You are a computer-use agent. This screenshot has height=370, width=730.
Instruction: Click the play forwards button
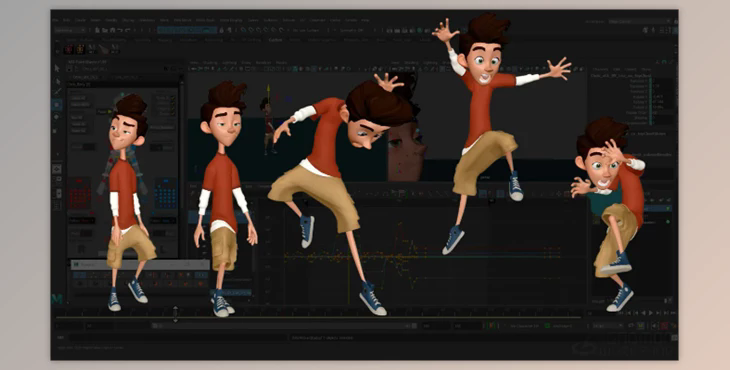[x=651, y=313]
